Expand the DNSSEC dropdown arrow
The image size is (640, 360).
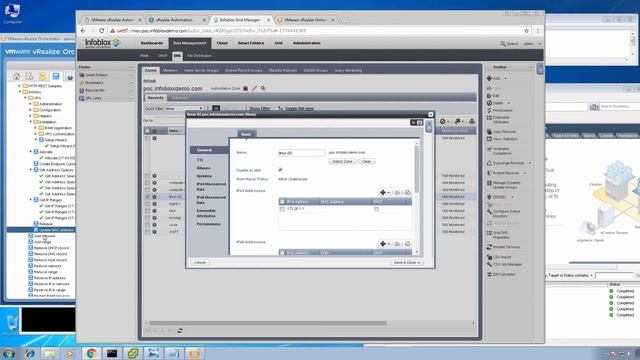513,197
